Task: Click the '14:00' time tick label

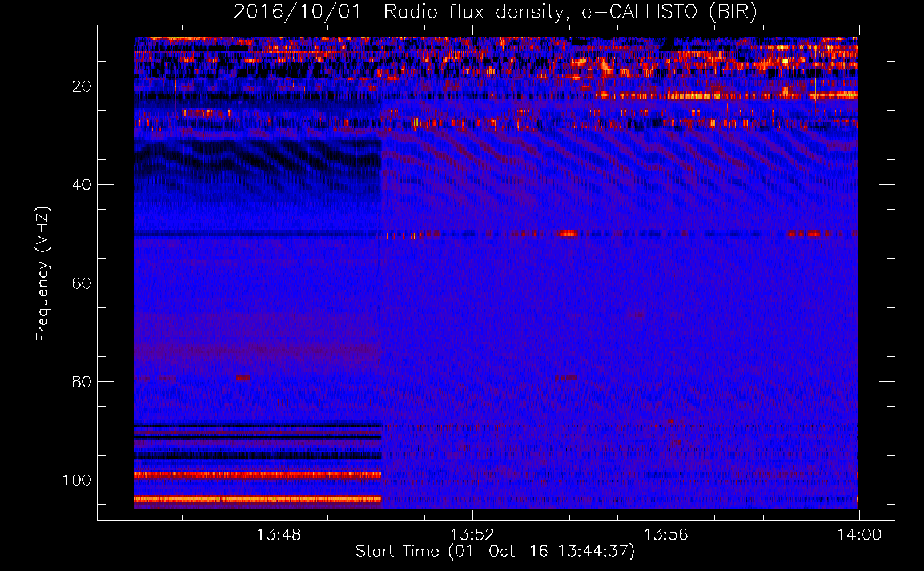Action: click(x=859, y=535)
